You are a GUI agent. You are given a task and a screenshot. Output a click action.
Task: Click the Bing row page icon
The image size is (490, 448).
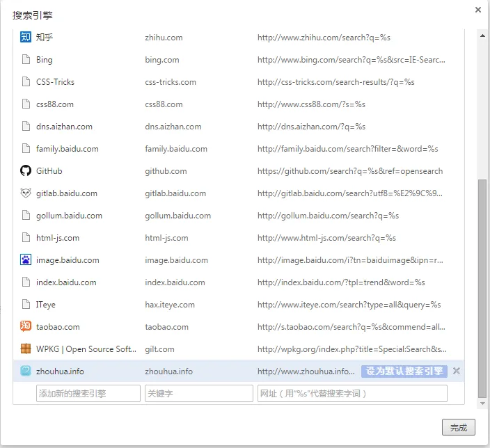click(x=26, y=59)
